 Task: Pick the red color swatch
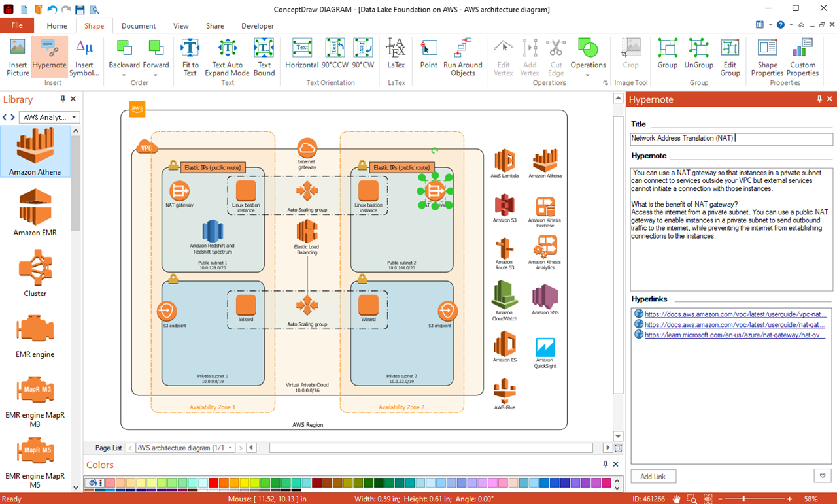click(213, 483)
